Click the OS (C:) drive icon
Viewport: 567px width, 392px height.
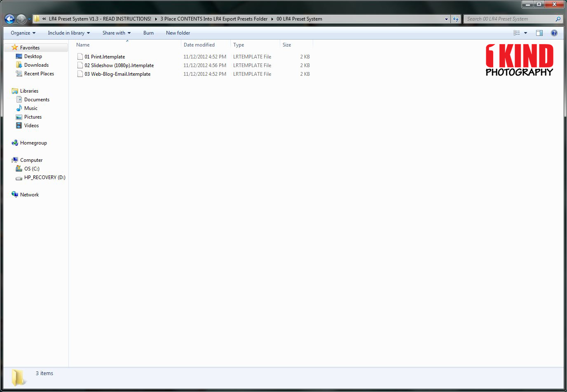pos(19,169)
